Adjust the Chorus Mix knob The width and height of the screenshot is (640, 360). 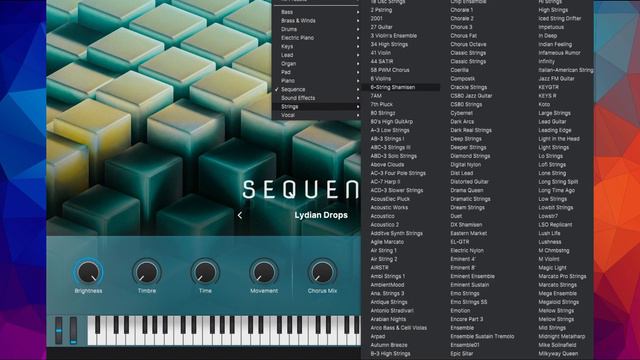(x=322, y=273)
